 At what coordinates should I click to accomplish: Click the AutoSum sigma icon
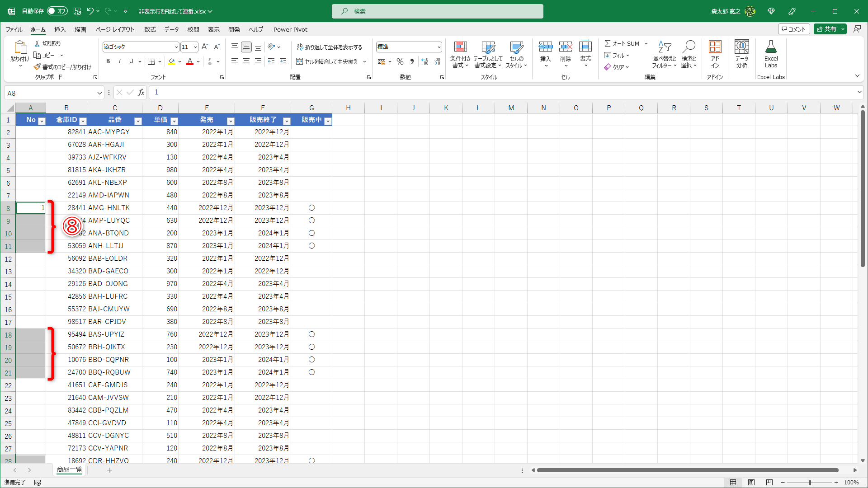tap(608, 43)
